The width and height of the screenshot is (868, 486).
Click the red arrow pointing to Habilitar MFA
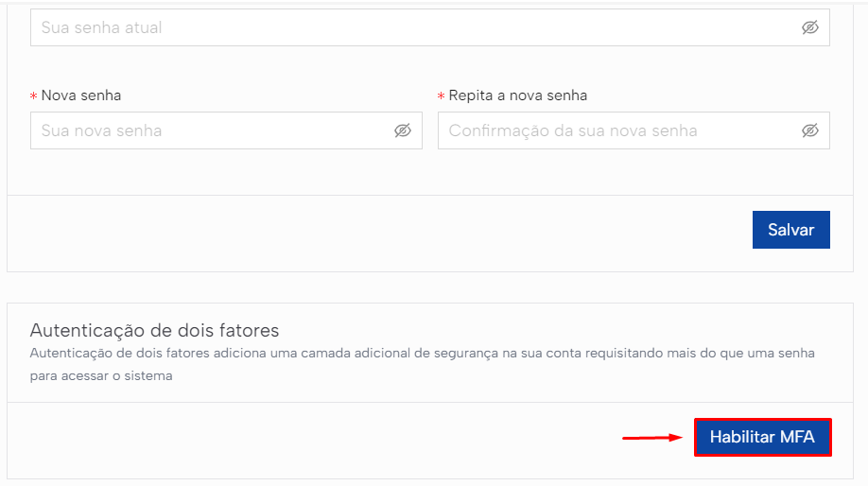652,437
